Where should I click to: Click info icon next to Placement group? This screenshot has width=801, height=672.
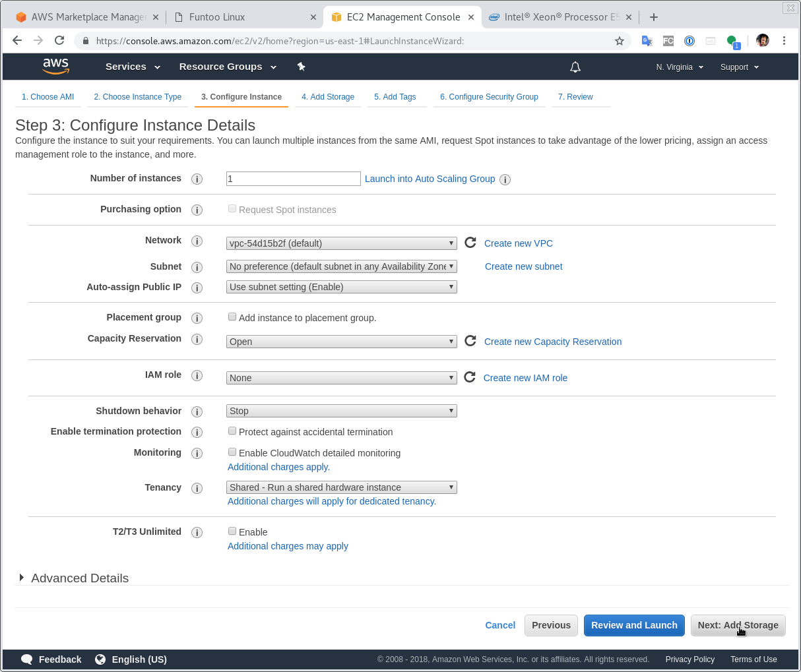197,318
